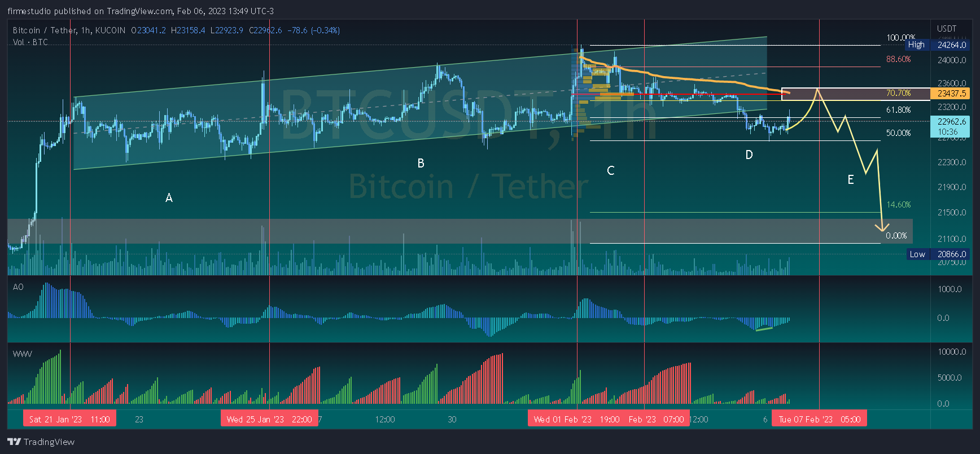Click the wave label B
Screen dimensions: 980x454
point(421,163)
